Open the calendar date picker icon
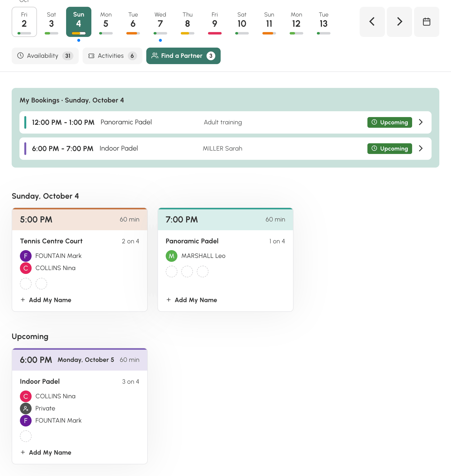This screenshot has width=451, height=476. 426,22
